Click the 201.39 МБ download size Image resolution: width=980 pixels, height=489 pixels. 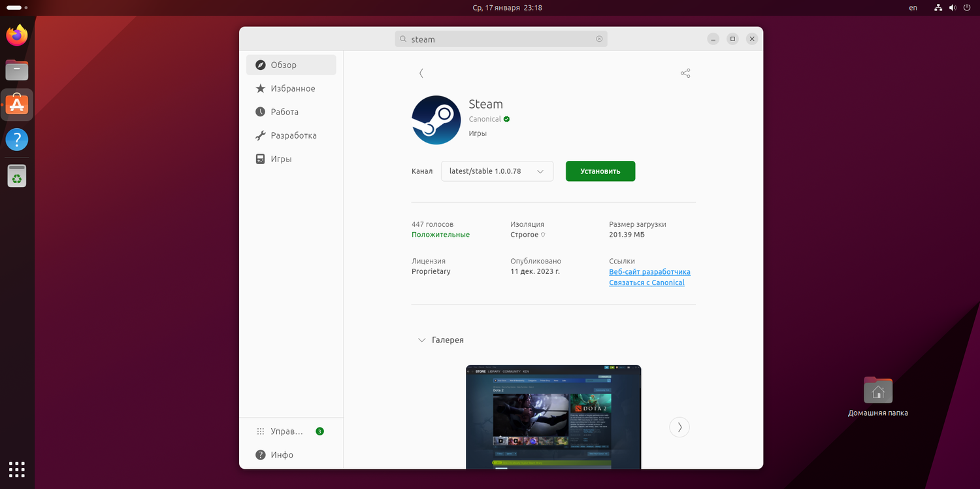click(x=627, y=235)
